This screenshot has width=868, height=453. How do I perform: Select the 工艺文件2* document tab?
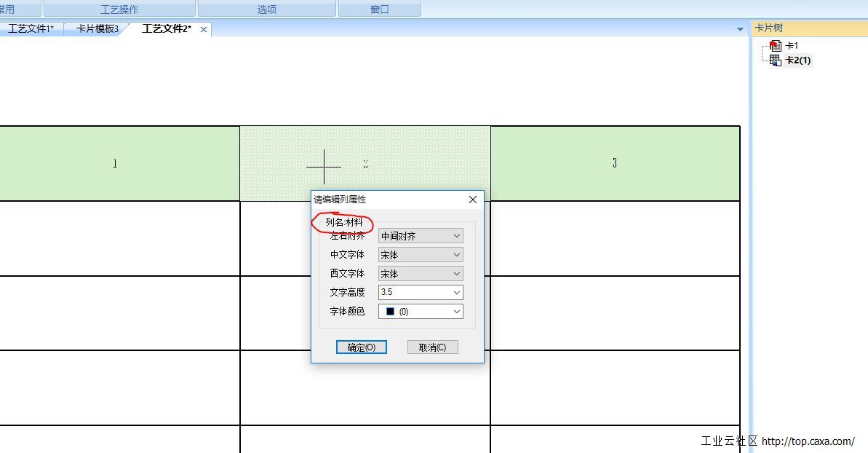coord(166,29)
